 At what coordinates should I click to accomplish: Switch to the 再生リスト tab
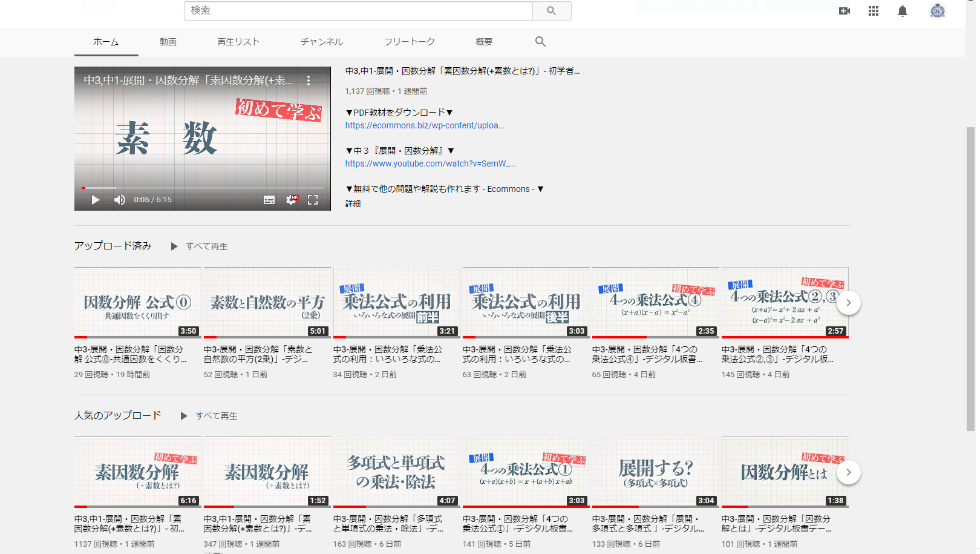(x=238, y=42)
